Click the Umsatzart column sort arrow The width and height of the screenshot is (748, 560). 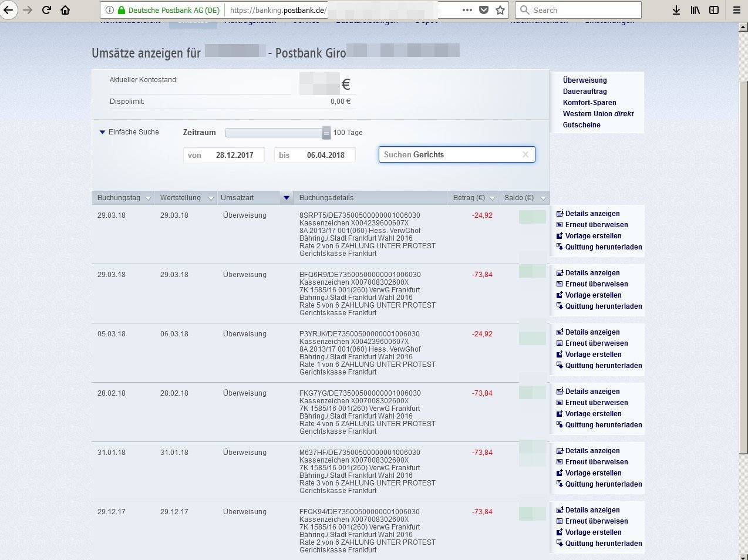click(287, 198)
